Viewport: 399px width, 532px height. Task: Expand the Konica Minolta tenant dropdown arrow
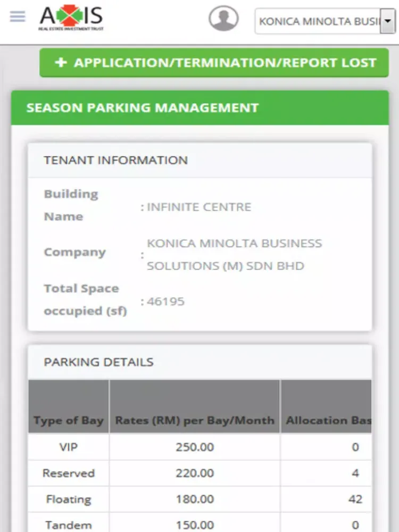[x=388, y=21]
